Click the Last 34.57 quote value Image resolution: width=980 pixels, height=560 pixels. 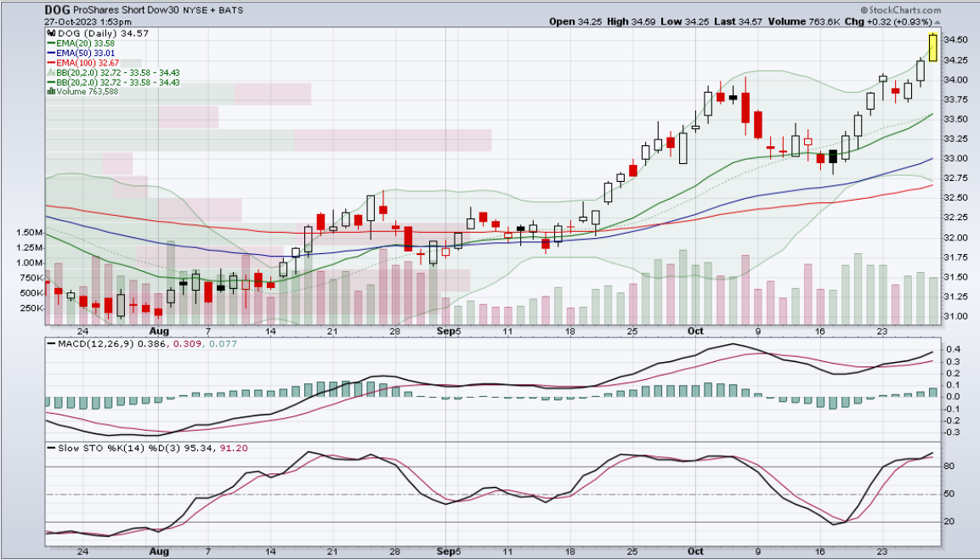(738, 21)
